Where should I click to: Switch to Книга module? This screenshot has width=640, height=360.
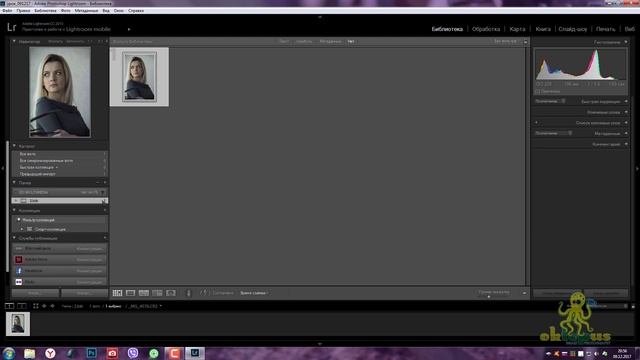coord(543,29)
